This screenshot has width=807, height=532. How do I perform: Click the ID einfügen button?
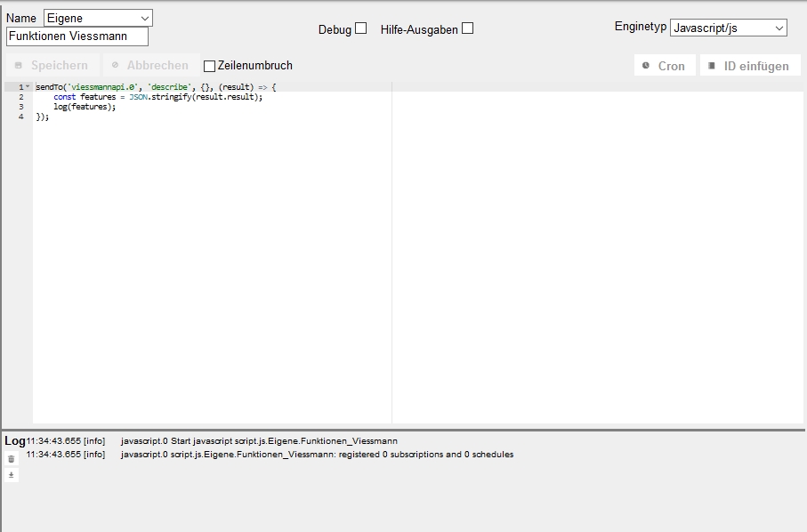(x=750, y=66)
